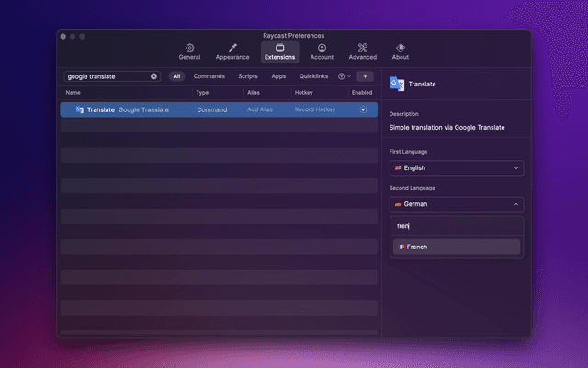The height and width of the screenshot is (368, 588).
Task: Filter list by Commands
Action: click(209, 76)
